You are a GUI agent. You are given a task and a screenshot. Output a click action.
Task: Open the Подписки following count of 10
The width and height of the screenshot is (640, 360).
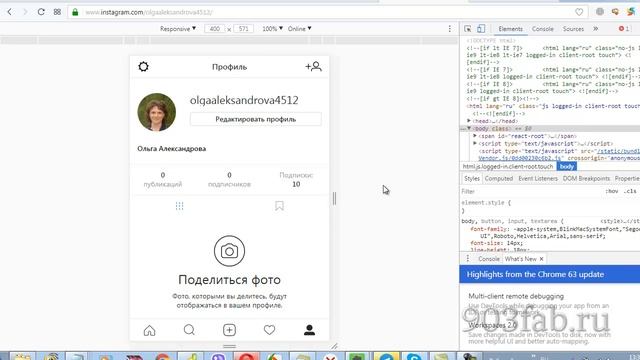point(296,180)
